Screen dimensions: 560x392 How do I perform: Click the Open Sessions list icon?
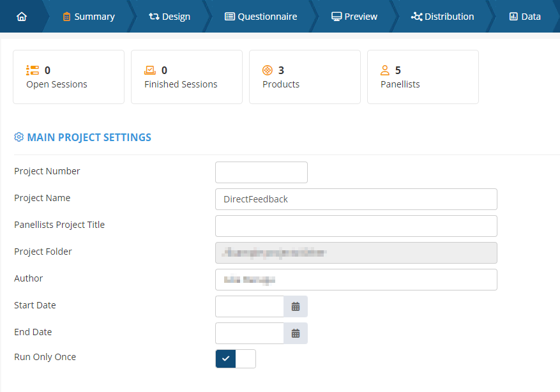coord(33,70)
